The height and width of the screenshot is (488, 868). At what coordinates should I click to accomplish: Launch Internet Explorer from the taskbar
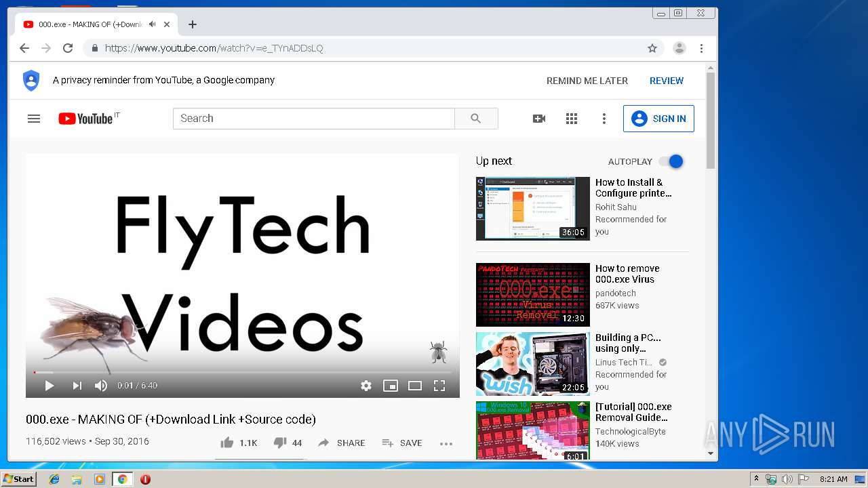click(54, 479)
